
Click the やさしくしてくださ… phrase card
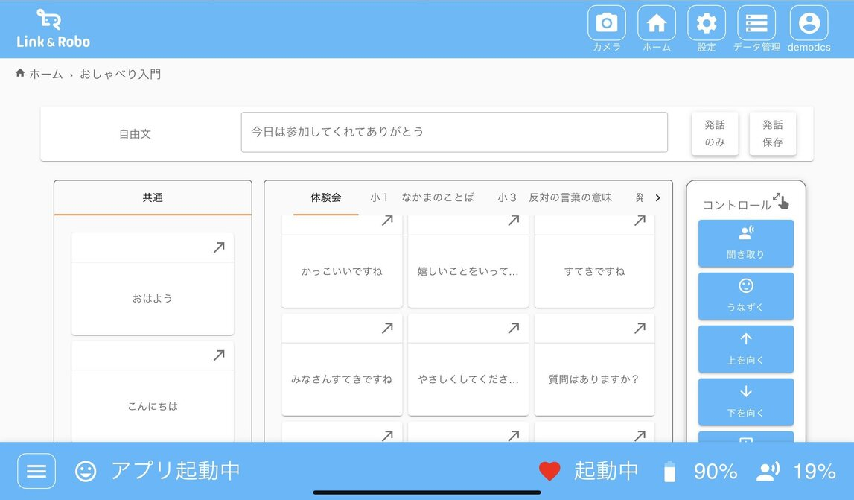[x=468, y=365]
